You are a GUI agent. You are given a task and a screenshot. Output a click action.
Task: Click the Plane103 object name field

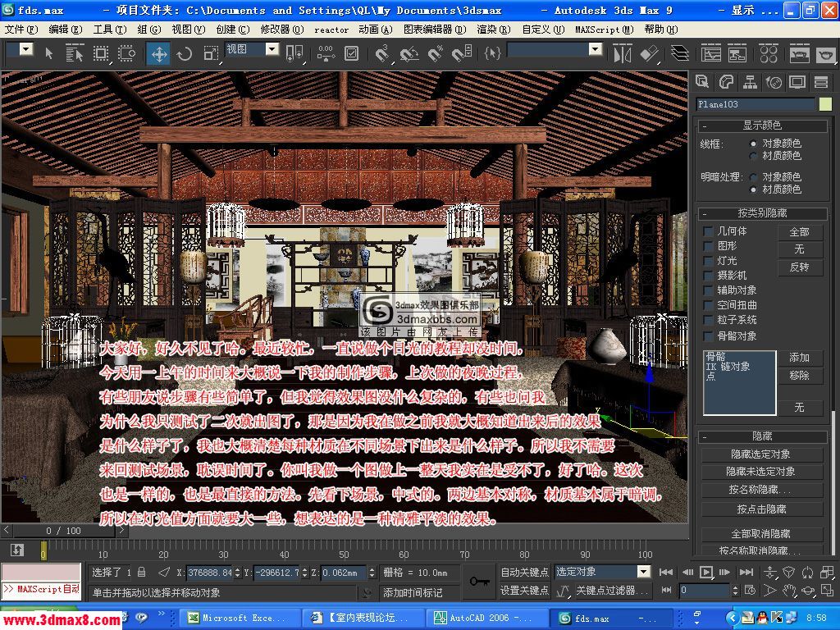(x=756, y=104)
